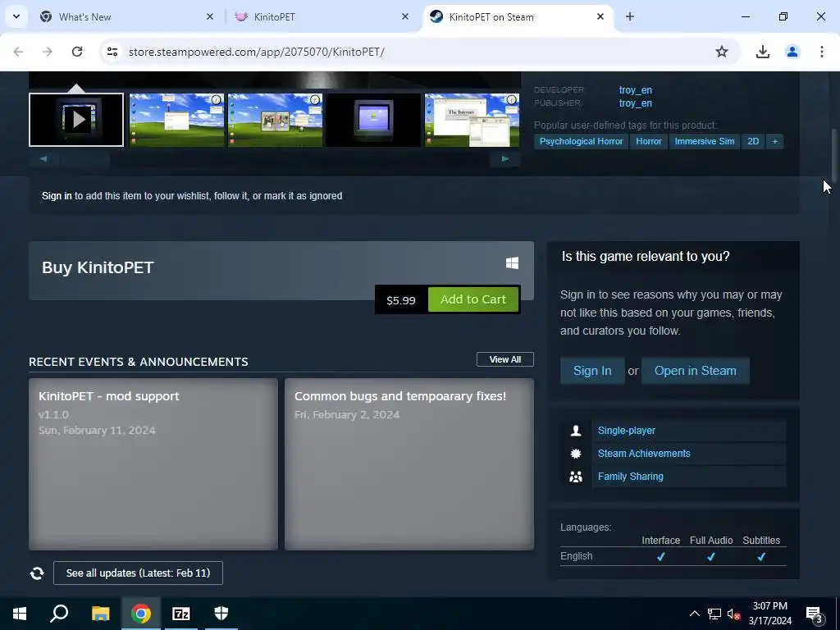Open the taskbar clock and date
The width and height of the screenshot is (840, 630).
point(769,614)
